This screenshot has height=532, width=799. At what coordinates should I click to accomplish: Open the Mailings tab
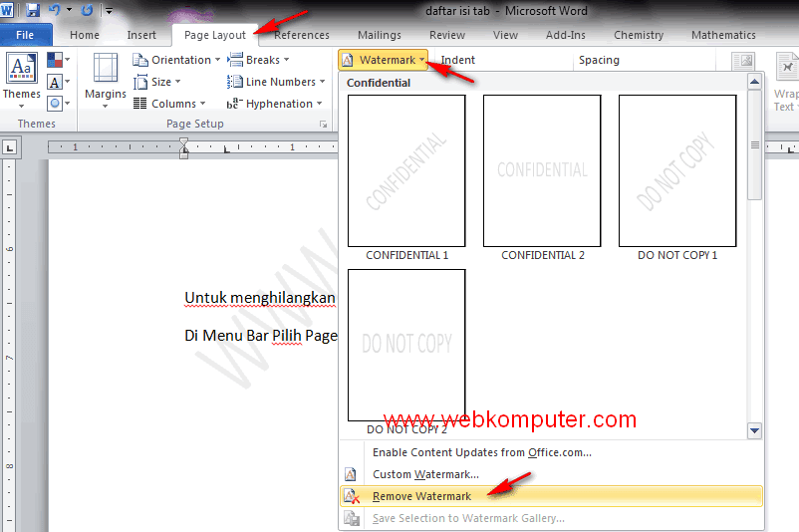pyautogui.click(x=380, y=35)
